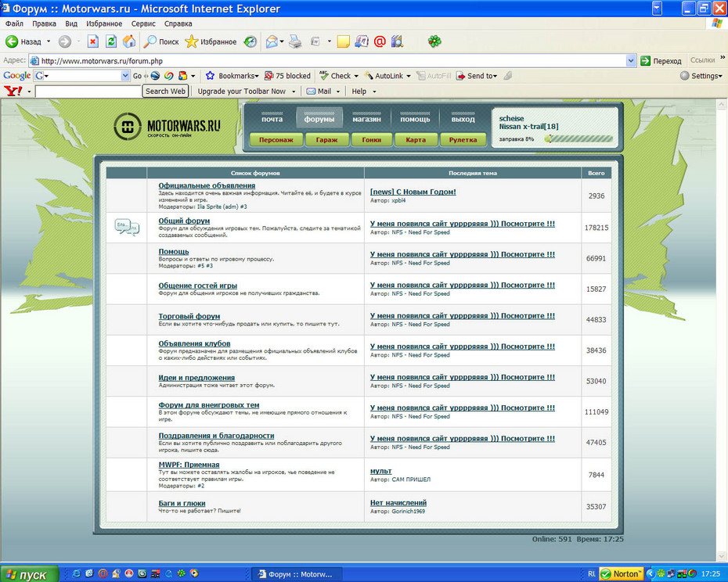Viewport: 728px width, 582px height.
Task: Open the Файл menu
Action: [14, 23]
